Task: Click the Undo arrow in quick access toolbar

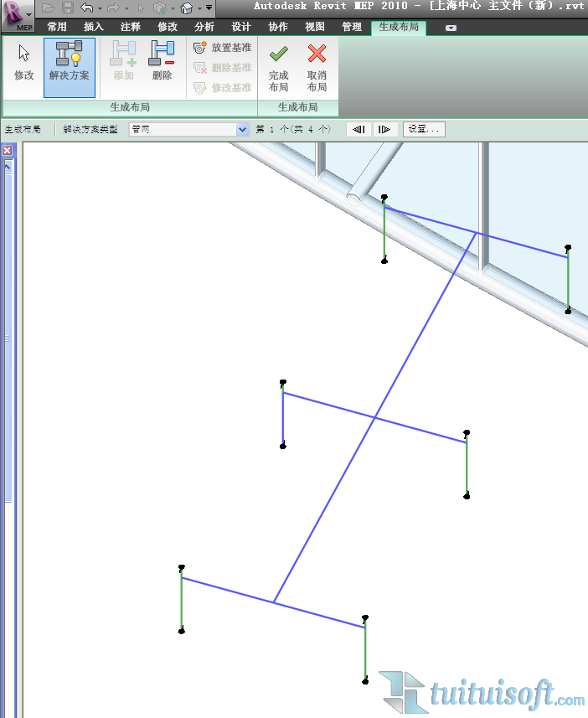Action: point(86,8)
